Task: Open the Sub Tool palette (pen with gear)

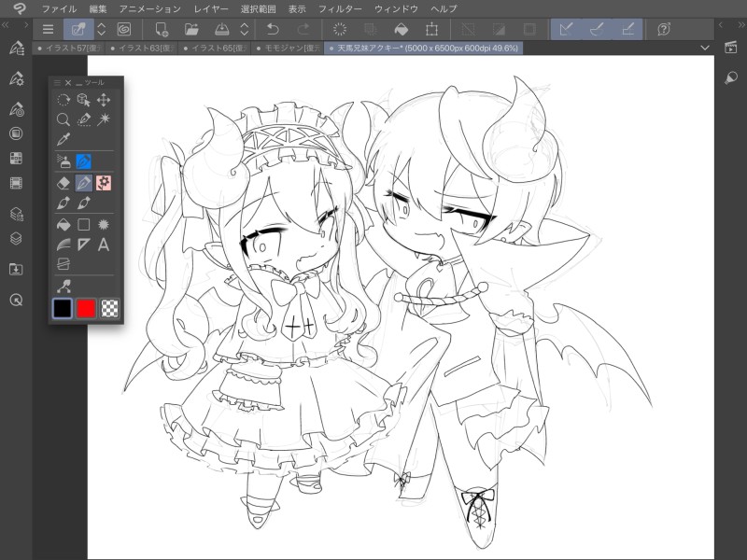Action: click(16, 78)
